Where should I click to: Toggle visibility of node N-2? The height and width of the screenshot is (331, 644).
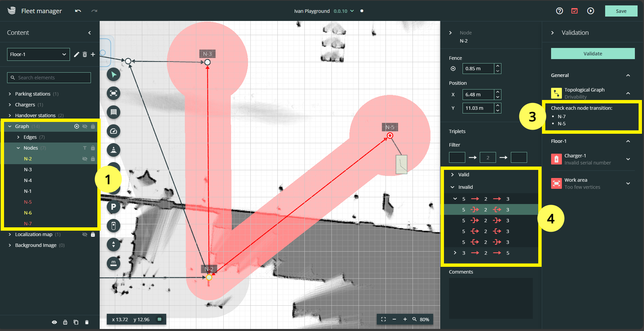point(85,158)
